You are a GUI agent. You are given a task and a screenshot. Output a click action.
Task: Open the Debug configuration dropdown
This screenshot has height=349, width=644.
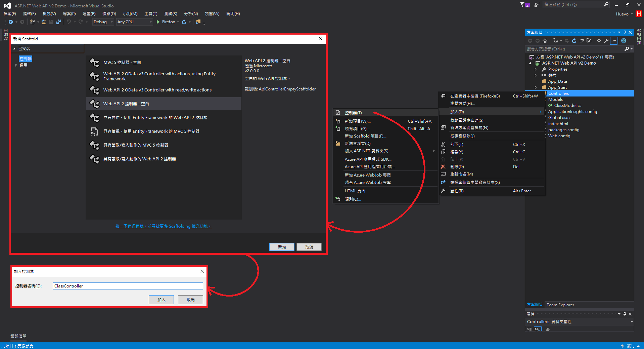[103, 22]
